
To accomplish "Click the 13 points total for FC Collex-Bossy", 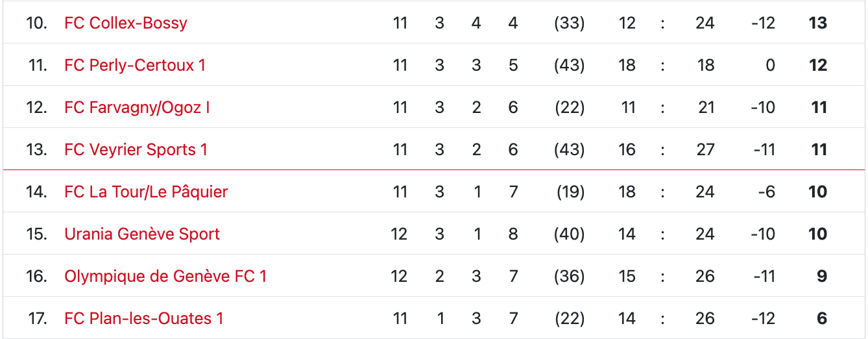I will 817,23.
